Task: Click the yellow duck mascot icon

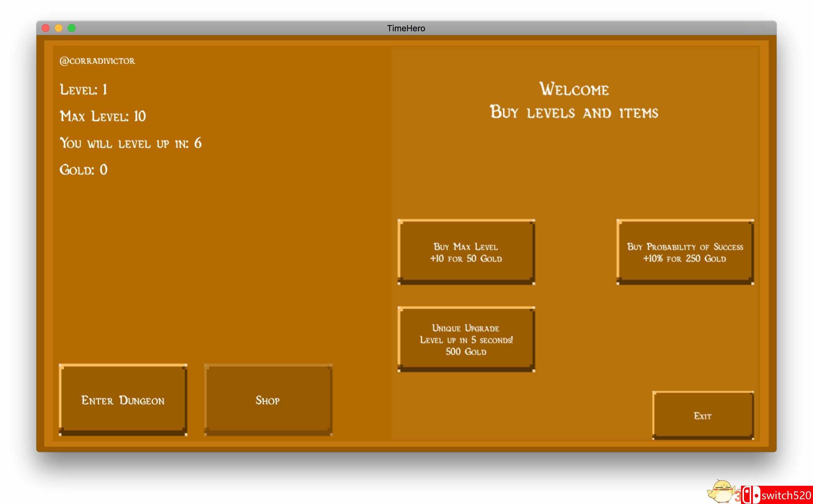Action: [x=720, y=492]
